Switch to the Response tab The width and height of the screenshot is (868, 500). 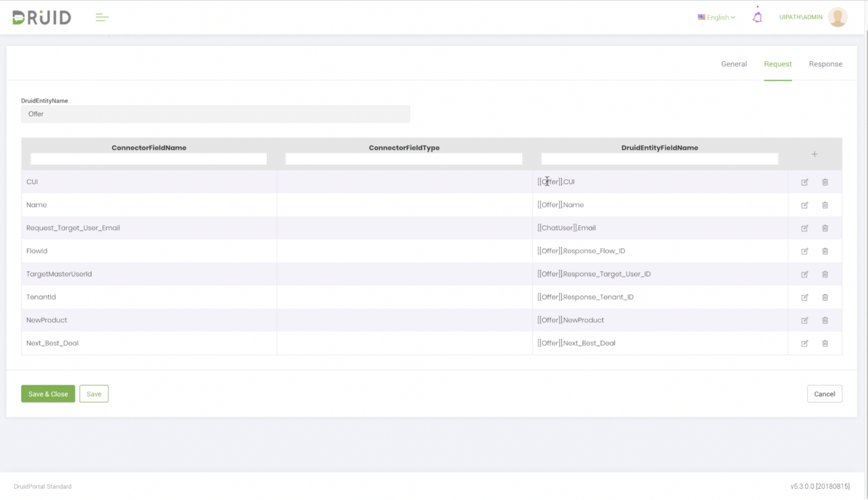pyautogui.click(x=825, y=64)
